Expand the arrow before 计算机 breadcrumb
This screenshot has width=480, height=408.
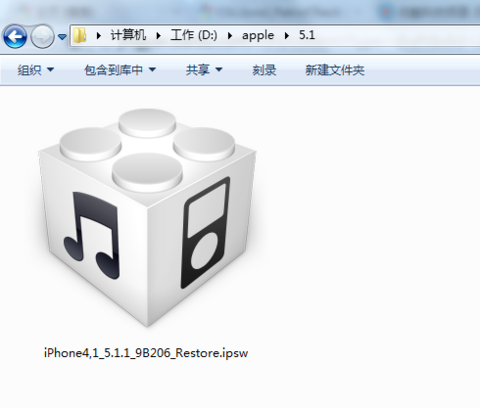(x=98, y=35)
